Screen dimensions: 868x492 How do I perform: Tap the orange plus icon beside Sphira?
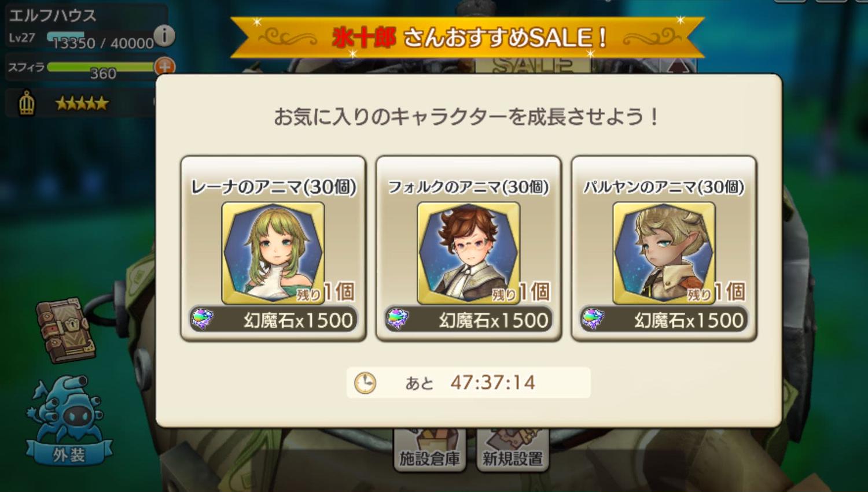164,66
